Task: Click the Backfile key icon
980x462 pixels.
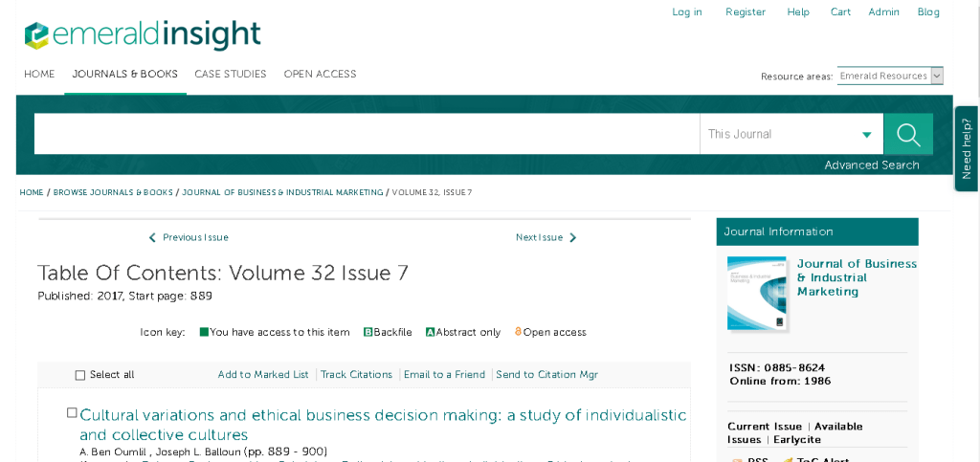Action: (x=367, y=333)
